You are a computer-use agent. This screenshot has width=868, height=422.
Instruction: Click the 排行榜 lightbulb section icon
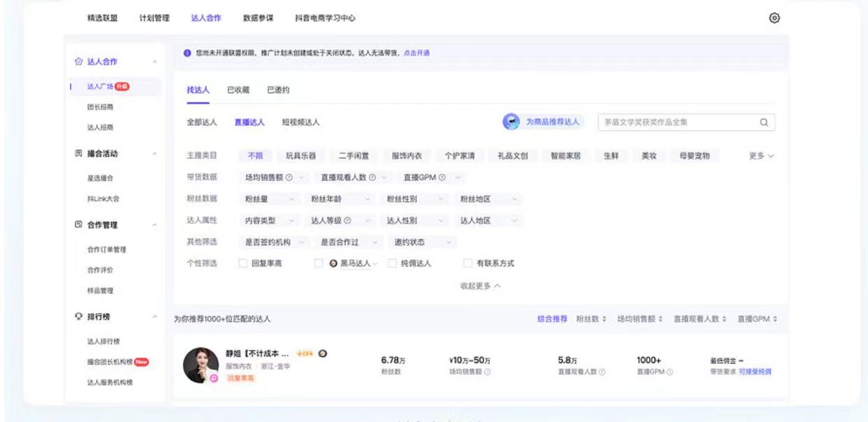pyautogui.click(x=78, y=316)
